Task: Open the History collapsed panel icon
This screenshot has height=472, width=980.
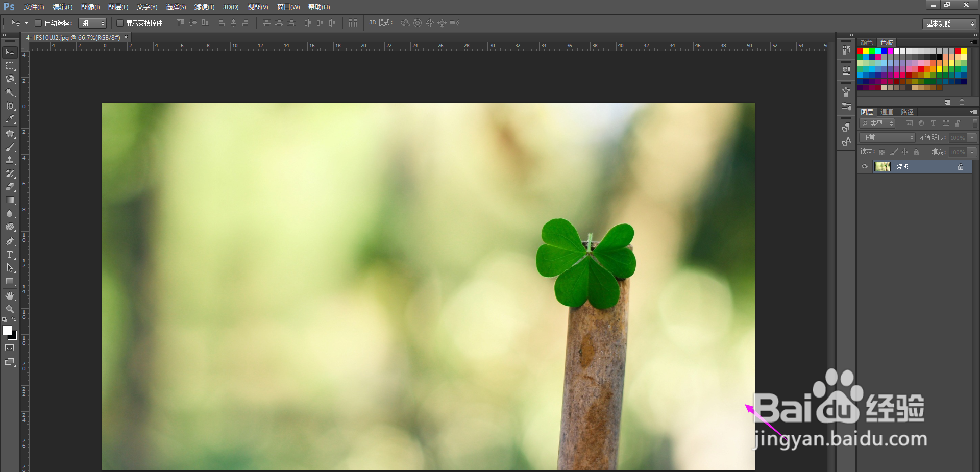Action: click(846, 50)
